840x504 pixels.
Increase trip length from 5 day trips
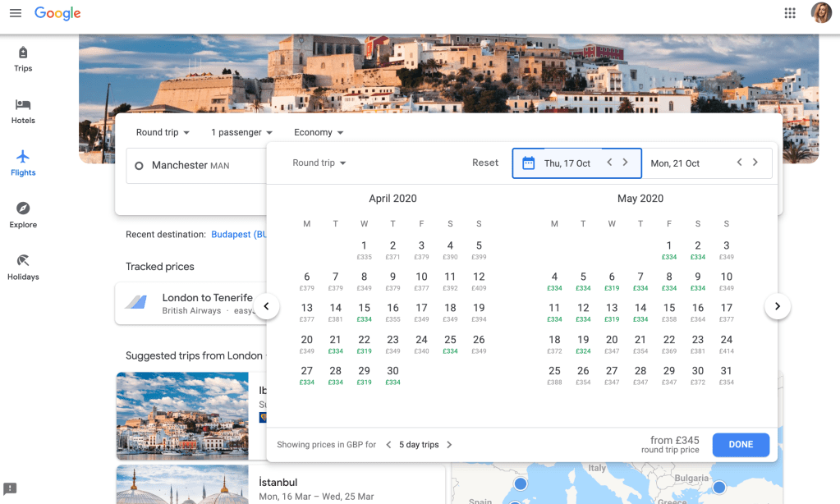449,445
